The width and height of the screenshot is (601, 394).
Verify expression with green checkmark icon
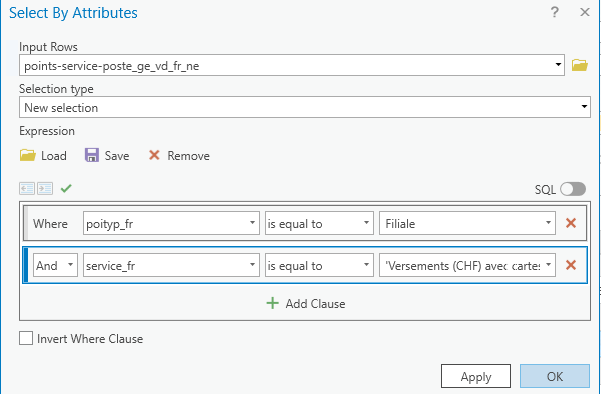(66, 188)
